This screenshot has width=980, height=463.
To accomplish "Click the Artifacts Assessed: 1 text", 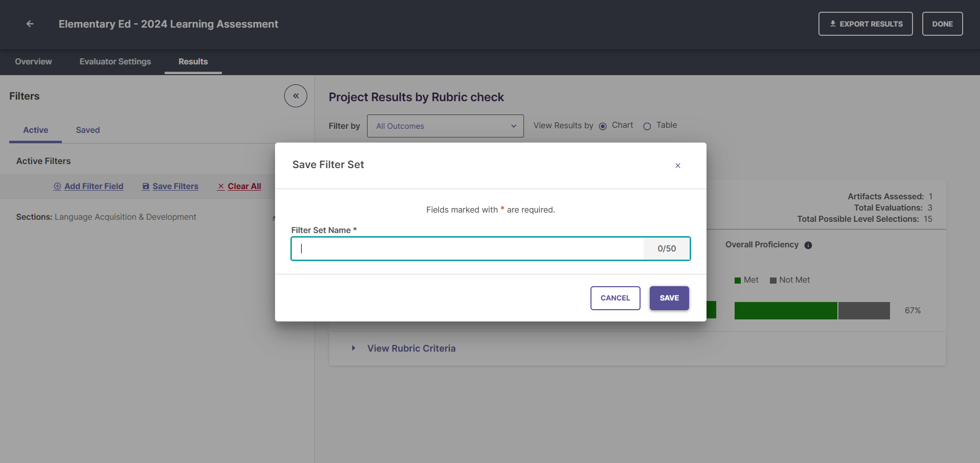I will point(890,197).
